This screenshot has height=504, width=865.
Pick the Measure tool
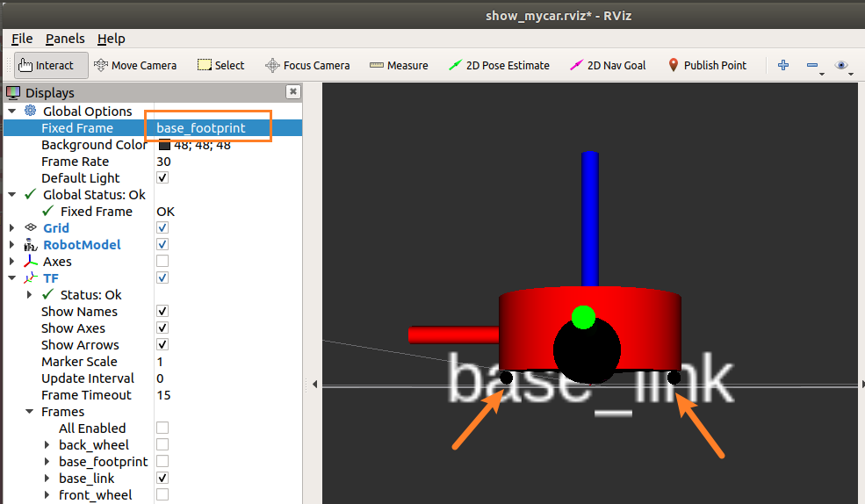399,66
